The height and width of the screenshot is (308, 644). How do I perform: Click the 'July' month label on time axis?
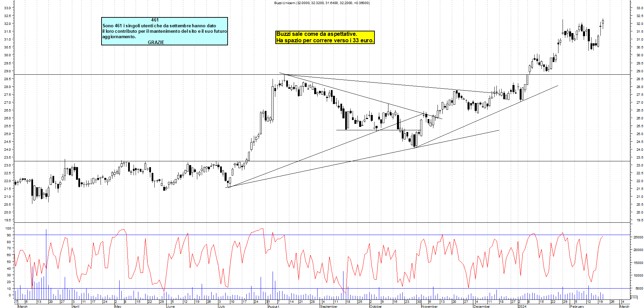click(x=222, y=306)
